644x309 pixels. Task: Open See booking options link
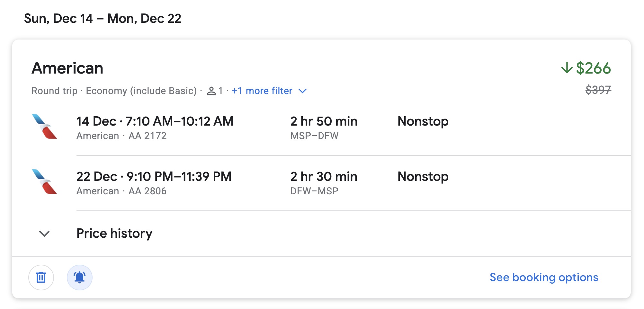coord(544,278)
